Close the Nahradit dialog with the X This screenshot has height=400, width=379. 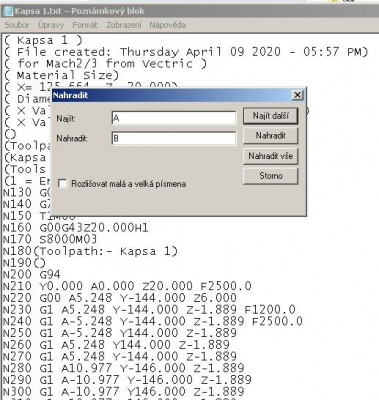tap(297, 95)
